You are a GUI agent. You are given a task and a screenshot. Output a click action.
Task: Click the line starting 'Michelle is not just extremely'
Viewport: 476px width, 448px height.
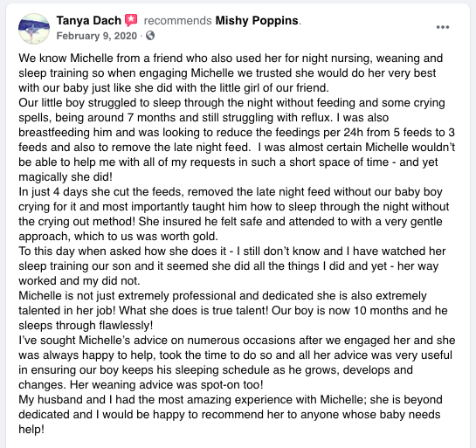tap(223, 296)
